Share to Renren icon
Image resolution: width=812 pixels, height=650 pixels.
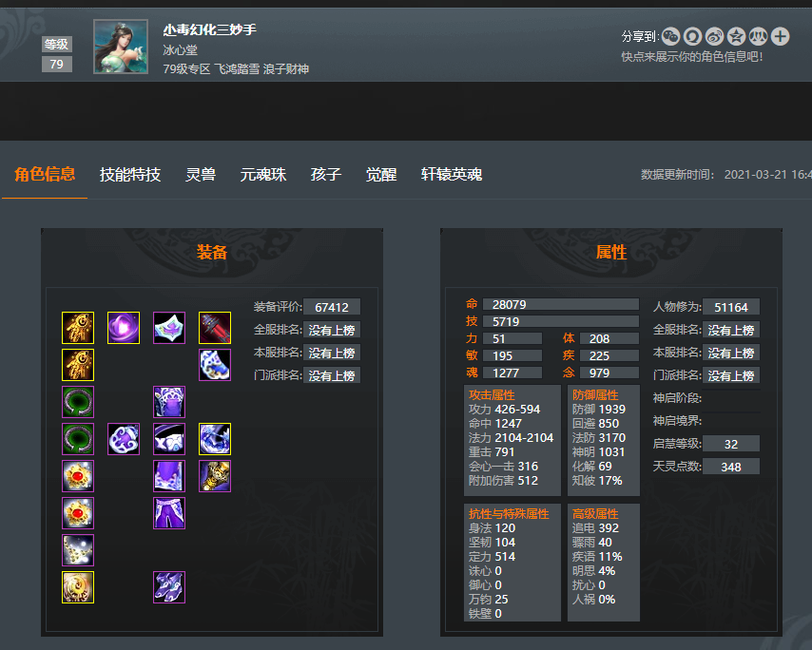758,36
